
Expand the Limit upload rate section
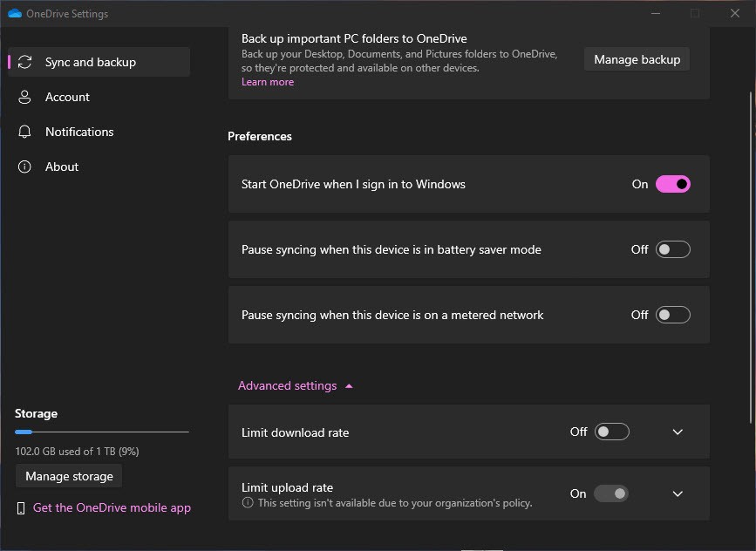(x=678, y=493)
